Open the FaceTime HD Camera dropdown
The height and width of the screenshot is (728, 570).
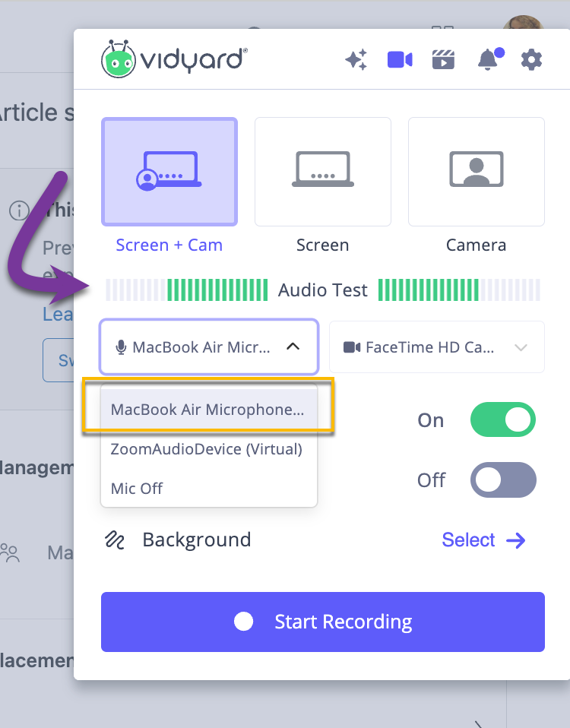(436, 347)
